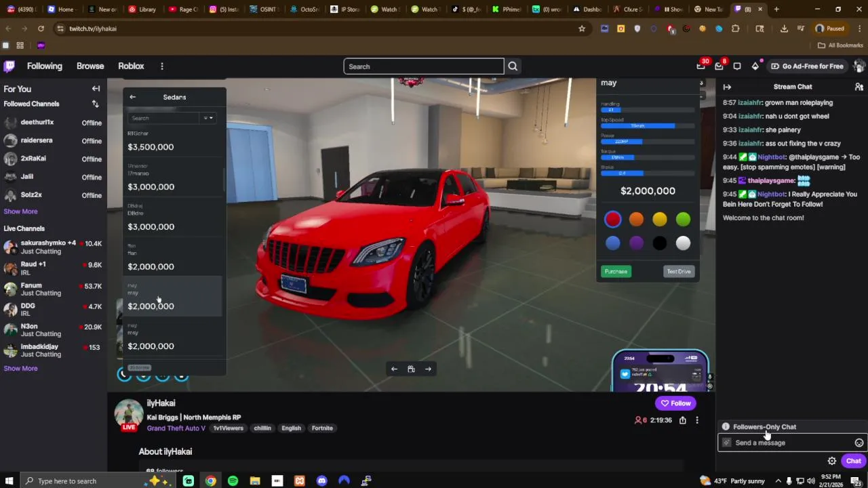This screenshot has width=868, height=488.
Task: Open deethurl1x offline channel
Action: tap(52, 123)
